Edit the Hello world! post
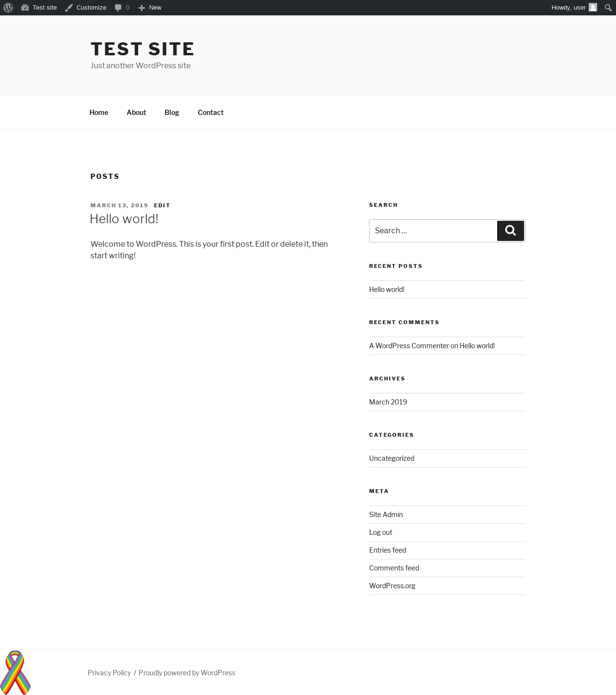Viewport: 616px width, 695px height. point(162,205)
